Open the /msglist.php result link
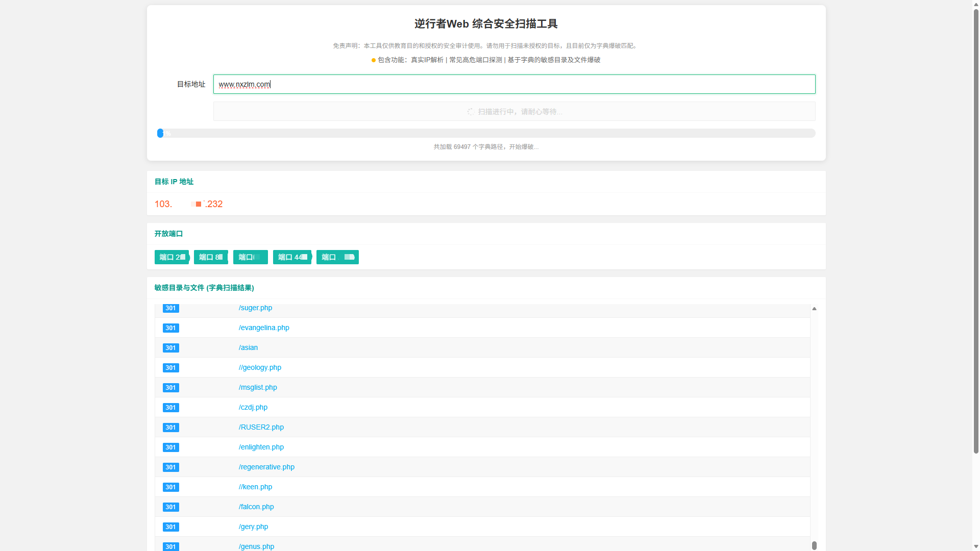Image resolution: width=980 pixels, height=551 pixels. (257, 387)
